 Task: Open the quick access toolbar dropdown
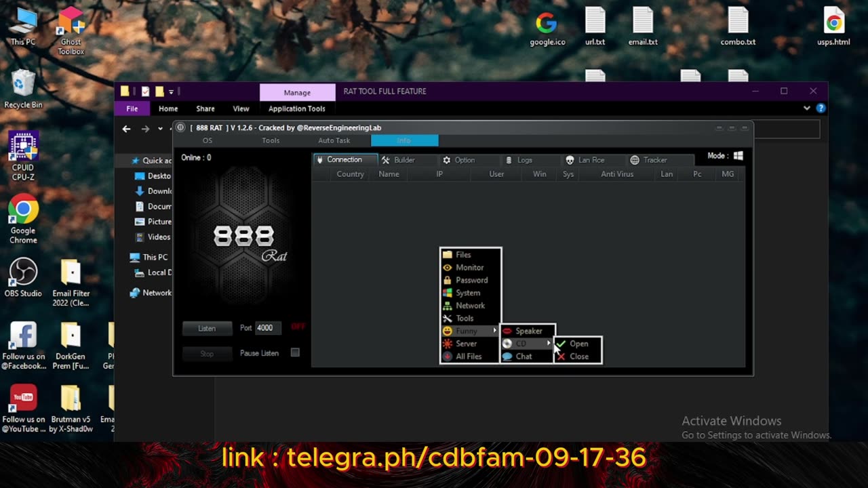point(171,91)
